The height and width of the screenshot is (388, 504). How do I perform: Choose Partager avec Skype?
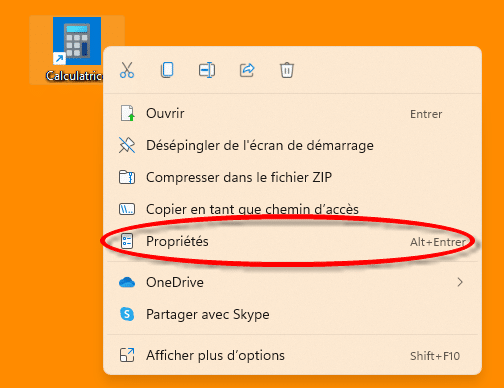point(292,314)
